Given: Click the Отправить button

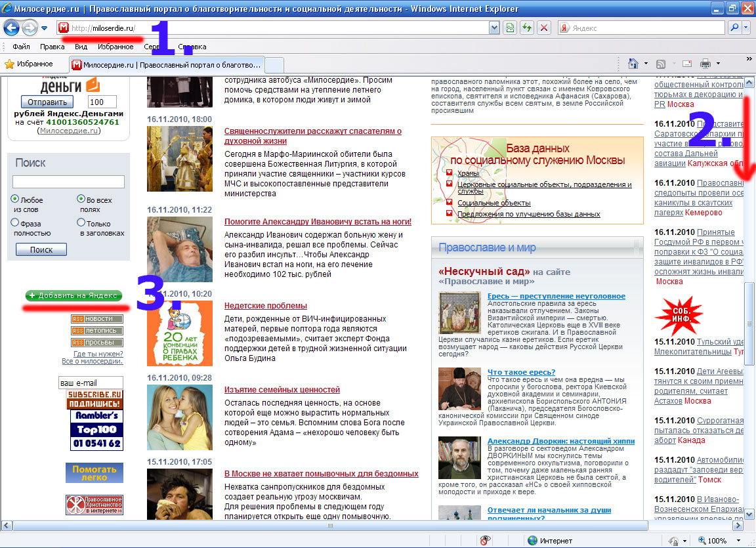Looking at the screenshot, I should pyautogui.click(x=47, y=102).
